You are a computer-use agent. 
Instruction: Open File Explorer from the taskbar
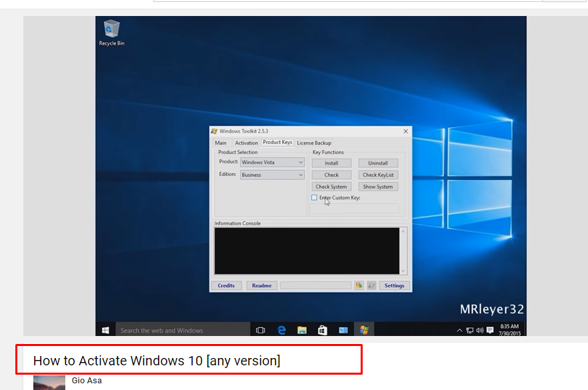tap(302, 330)
